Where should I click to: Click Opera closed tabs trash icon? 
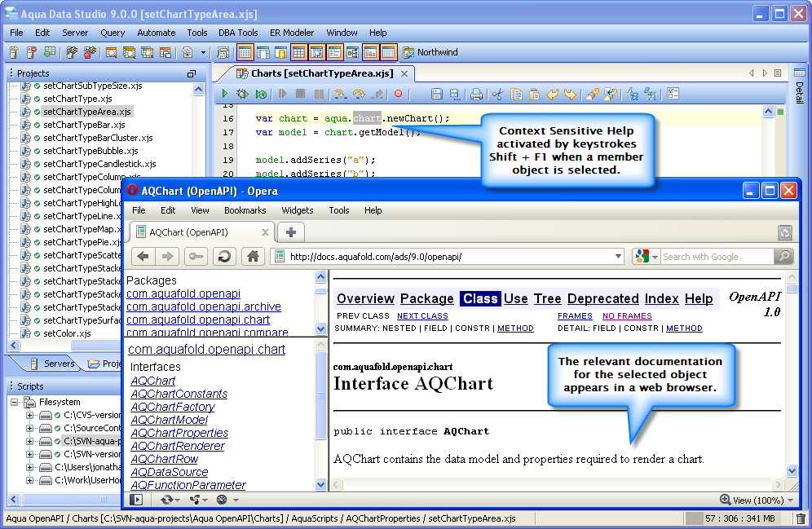(x=785, y=233)
